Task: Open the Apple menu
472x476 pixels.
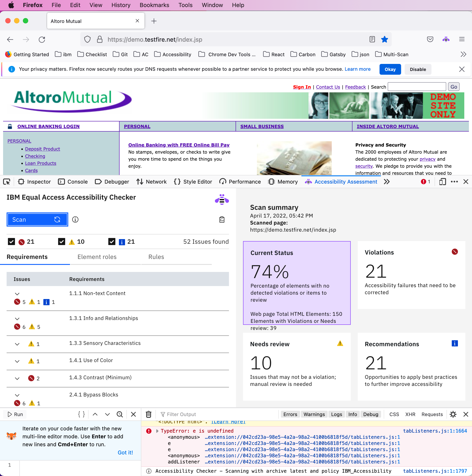Action: [11, 5]
